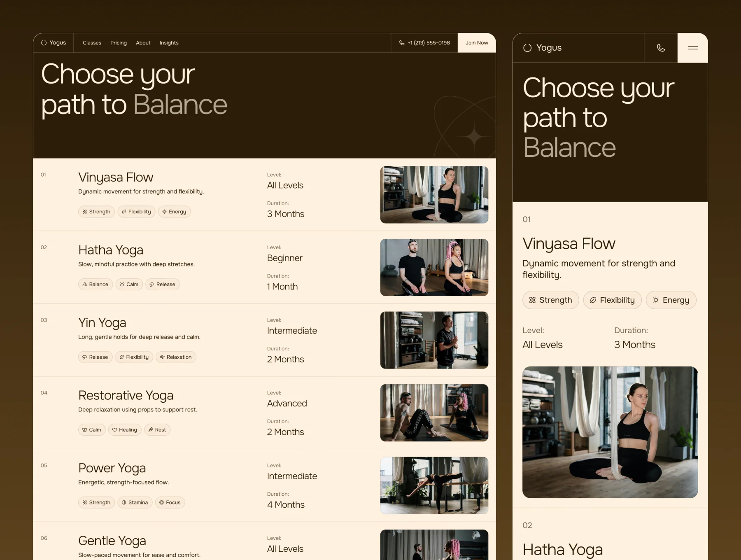The image size is (741, 560).
Task: Open the Pricing menu item
Action: 119,43
